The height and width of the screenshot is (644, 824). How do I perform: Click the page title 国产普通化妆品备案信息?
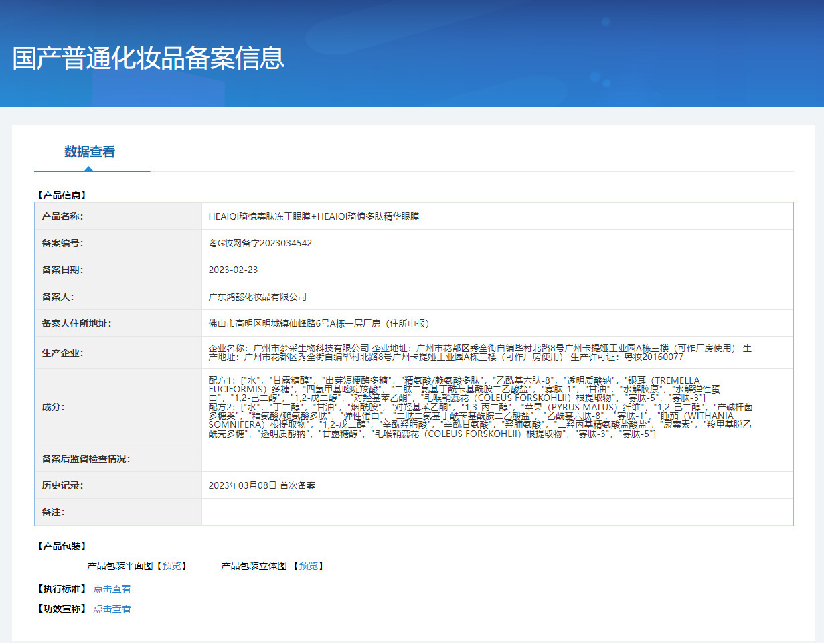pyautogui.click(x=149, y=58)
